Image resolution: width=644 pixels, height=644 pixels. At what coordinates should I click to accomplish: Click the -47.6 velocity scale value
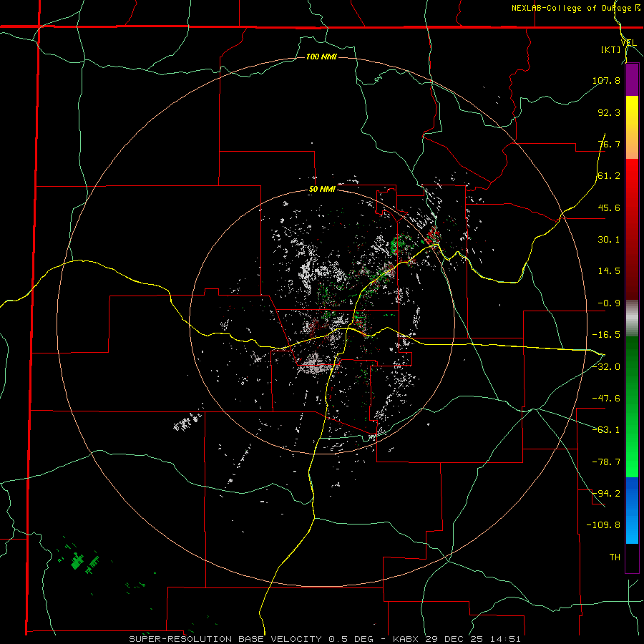click(x=606, y=399)
